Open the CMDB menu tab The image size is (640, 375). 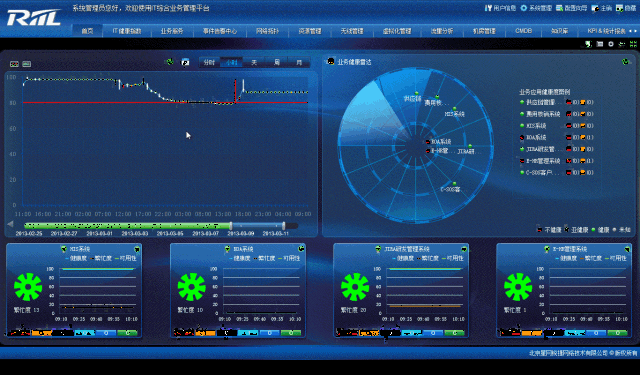pos(523,31)
